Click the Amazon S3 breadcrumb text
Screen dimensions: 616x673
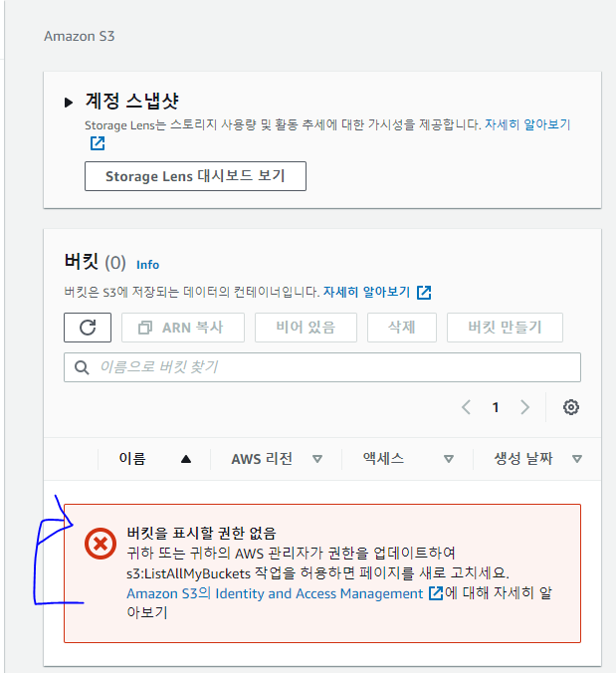80,36
